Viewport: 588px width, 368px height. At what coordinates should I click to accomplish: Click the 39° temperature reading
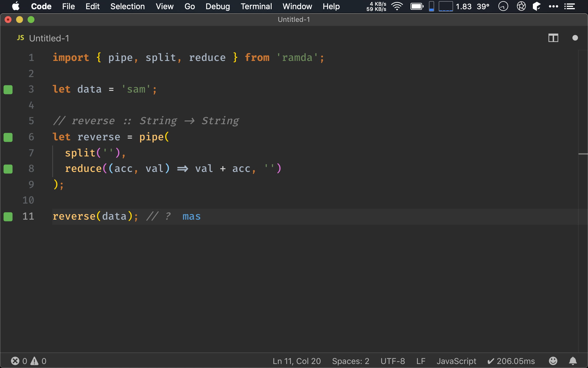tap(483, 6)
